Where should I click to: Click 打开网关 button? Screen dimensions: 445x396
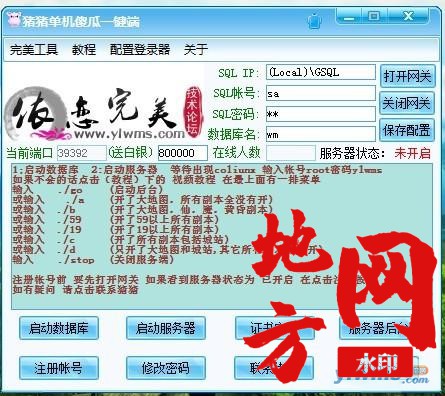(x=407, y=76)
